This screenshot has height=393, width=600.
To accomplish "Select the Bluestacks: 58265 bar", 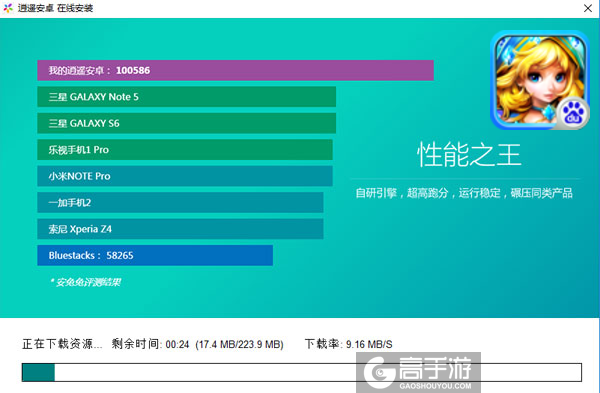I will 155,255.
